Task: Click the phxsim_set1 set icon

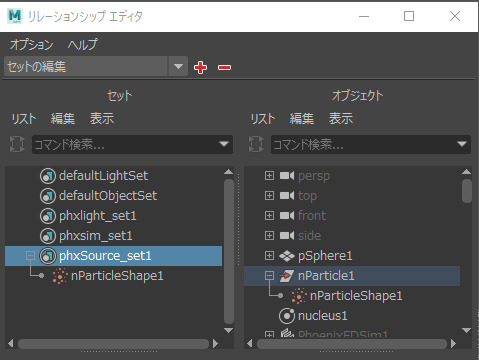Action: pyautogui.click(x=48, y=236)
